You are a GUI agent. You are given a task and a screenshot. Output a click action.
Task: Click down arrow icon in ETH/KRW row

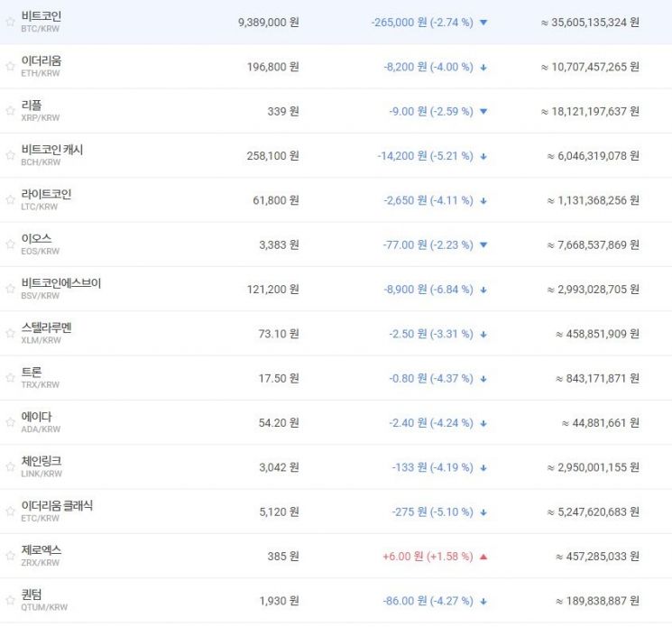[483, 68]
